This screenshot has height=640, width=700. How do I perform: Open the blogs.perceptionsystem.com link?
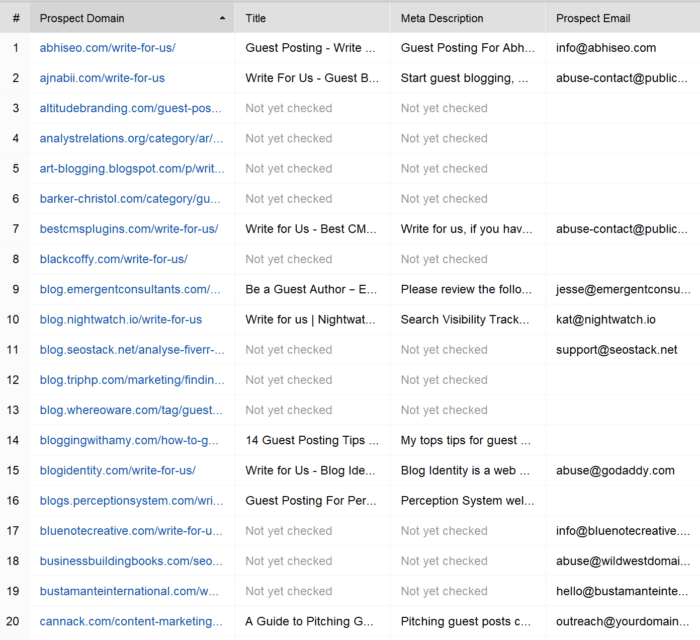coord(131,501)
